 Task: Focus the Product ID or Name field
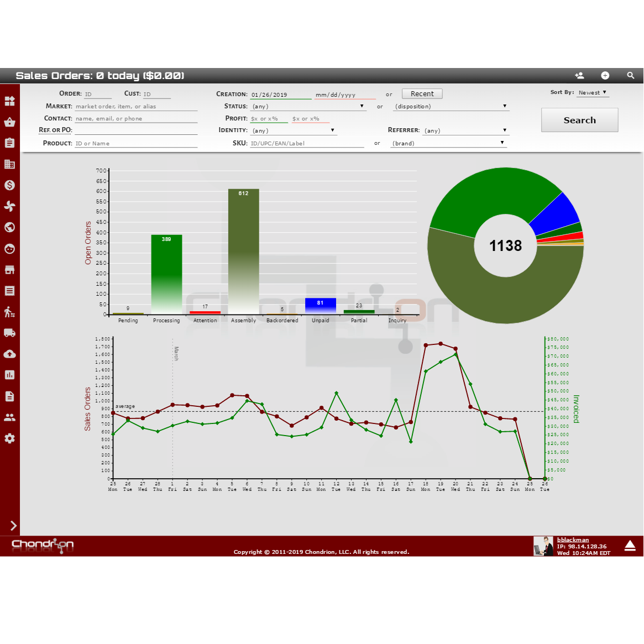point(136,143)
